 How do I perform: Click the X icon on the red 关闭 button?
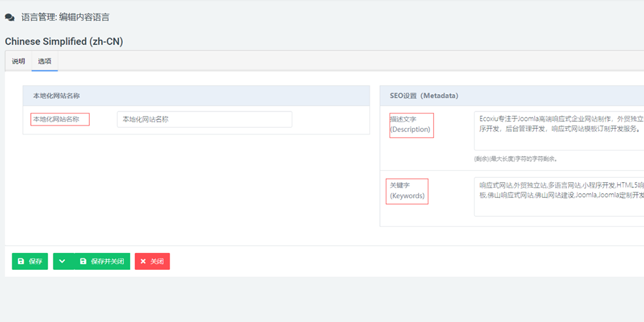[144, 261]
